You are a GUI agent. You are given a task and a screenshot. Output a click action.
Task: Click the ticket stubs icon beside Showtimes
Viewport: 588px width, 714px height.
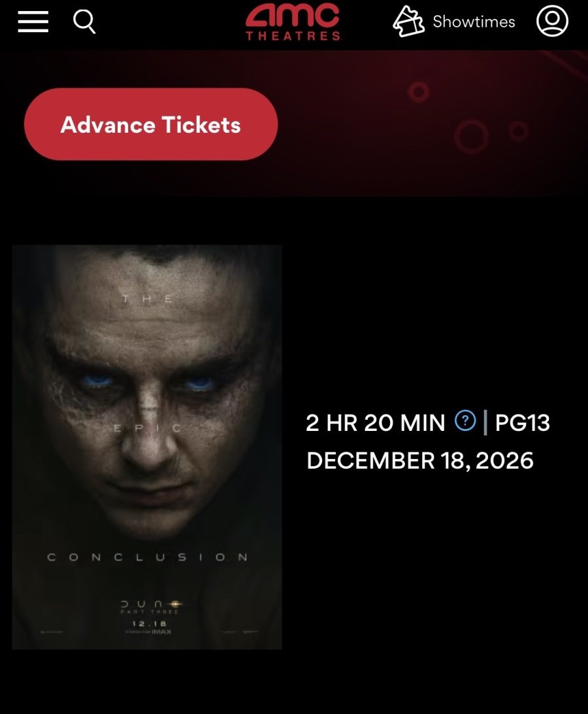[408, 22]
